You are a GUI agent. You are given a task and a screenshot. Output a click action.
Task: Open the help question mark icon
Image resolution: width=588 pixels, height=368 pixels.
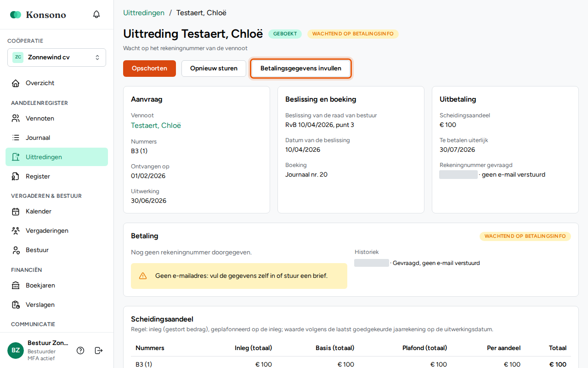[80, 351]
